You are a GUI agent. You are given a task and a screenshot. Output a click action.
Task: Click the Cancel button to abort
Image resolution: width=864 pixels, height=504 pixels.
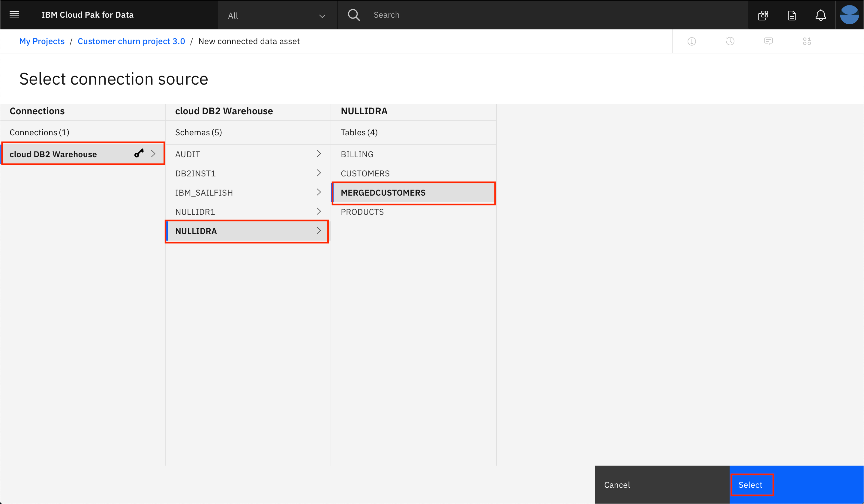617,485
